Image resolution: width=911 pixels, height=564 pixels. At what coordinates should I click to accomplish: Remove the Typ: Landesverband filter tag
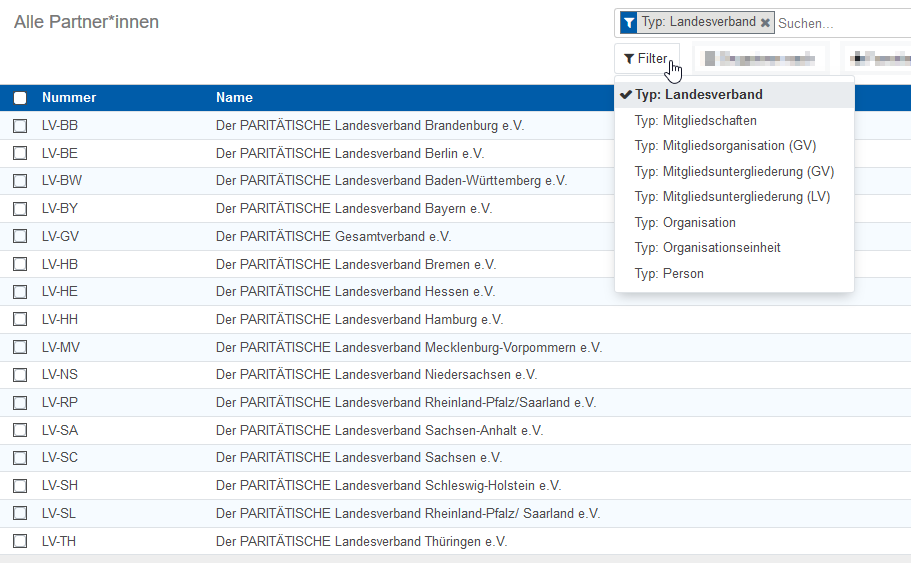pos(765,22)
